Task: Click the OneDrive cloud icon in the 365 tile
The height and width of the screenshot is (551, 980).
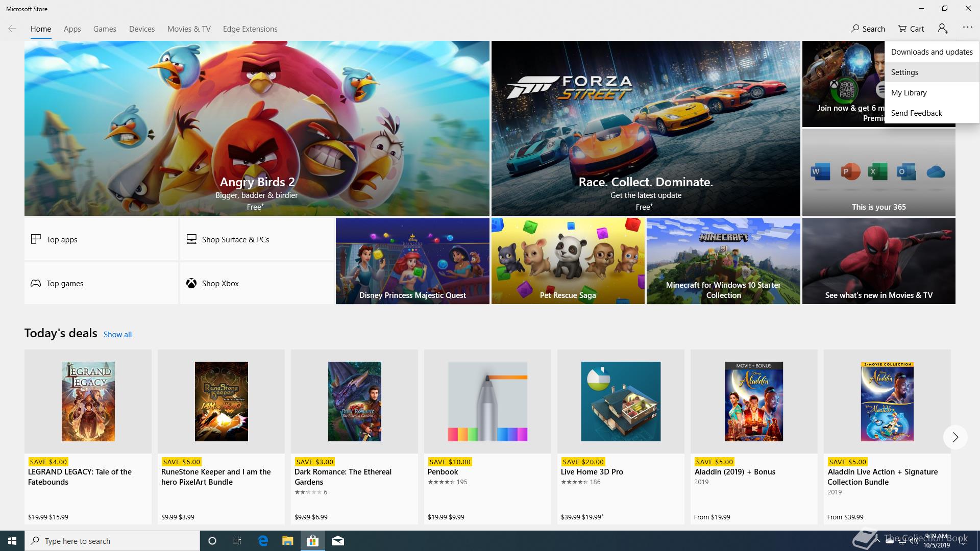Action: [x=936, y=172]
